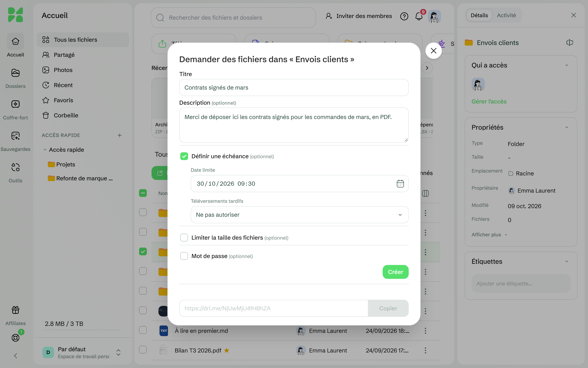Check the box for À lire en premier.md
The height and width of the screenshot is (368, 588).
tap(143, 330)
